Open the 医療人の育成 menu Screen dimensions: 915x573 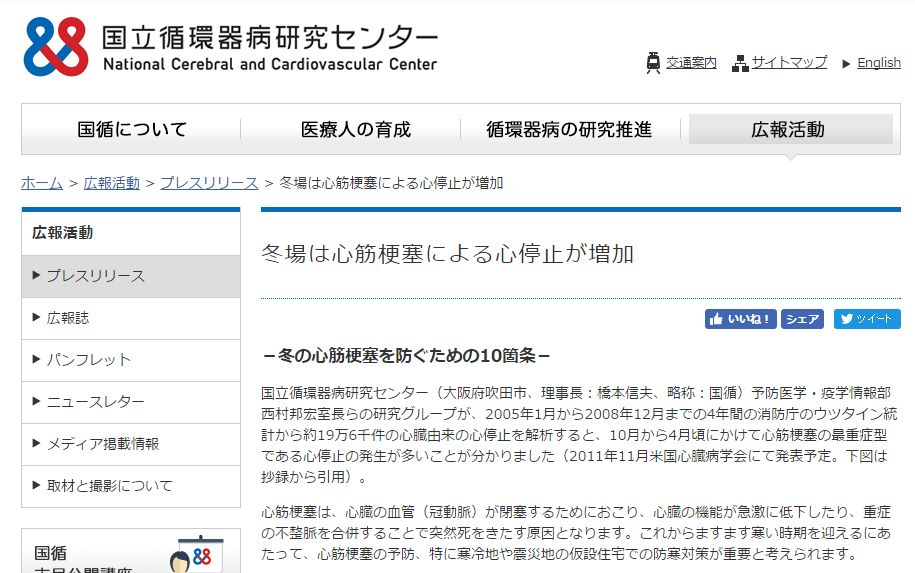355,129
